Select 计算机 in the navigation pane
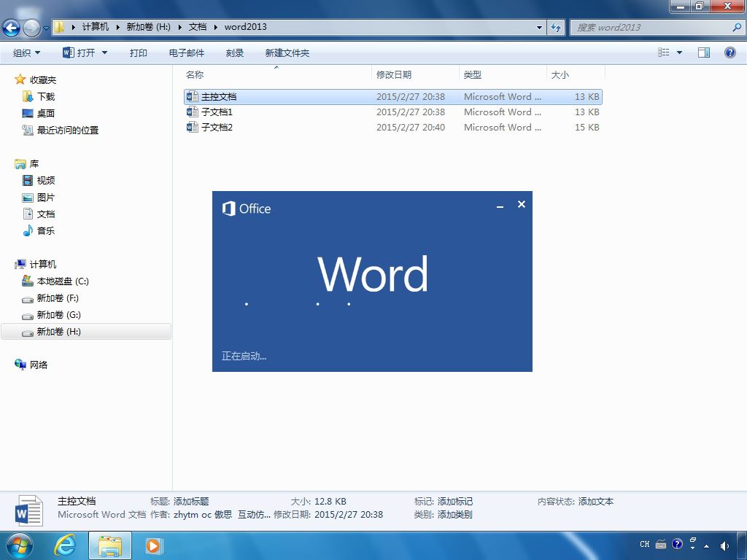 coord(43,264)
